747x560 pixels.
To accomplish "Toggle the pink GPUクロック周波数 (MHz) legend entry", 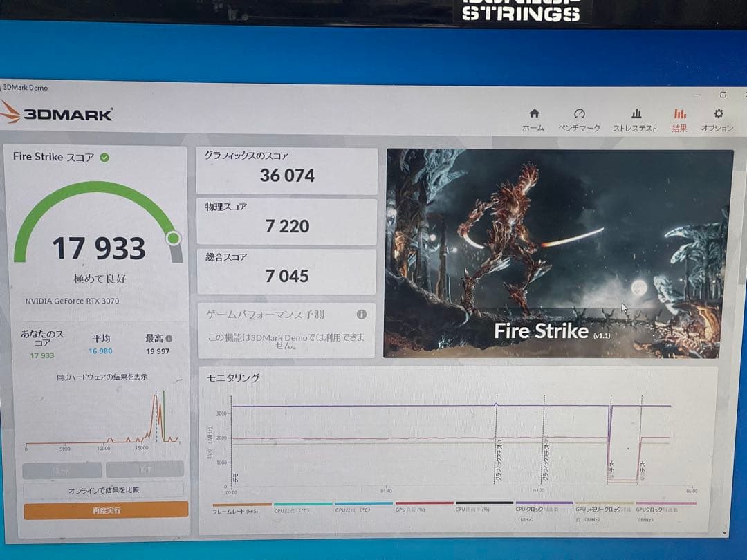I will pyautogui.click(x=665, y=512).
